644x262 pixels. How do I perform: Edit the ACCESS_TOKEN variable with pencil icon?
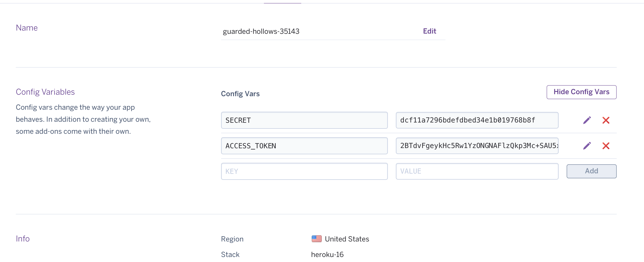pos(587,146)
